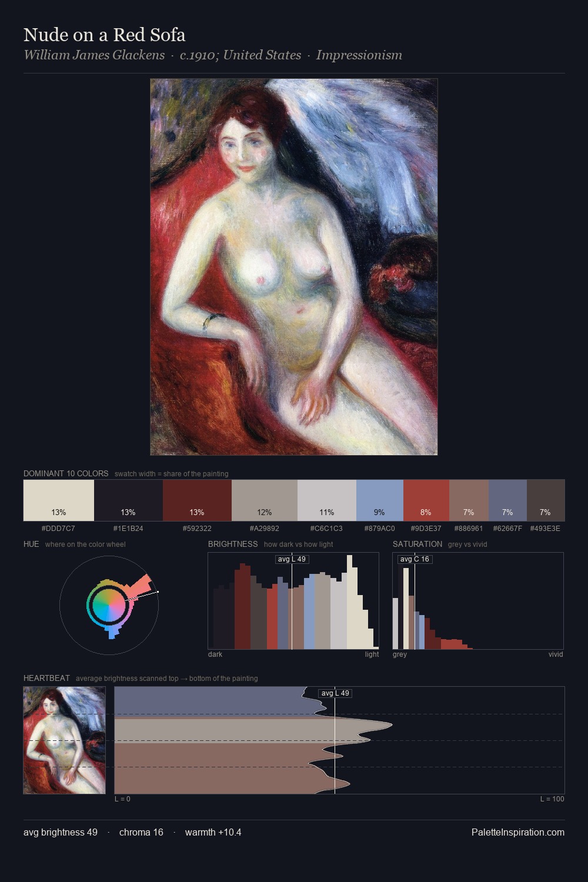The width and height of the screenshot is (588, 882).
Task: Click the 'vivid' axis label
Action: click(556, 654)
